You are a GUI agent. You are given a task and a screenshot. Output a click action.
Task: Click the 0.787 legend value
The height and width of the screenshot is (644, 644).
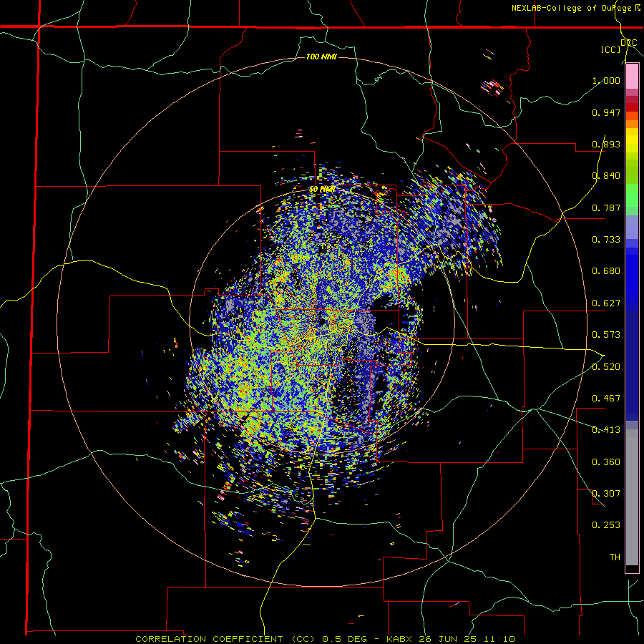coord(606,208)
